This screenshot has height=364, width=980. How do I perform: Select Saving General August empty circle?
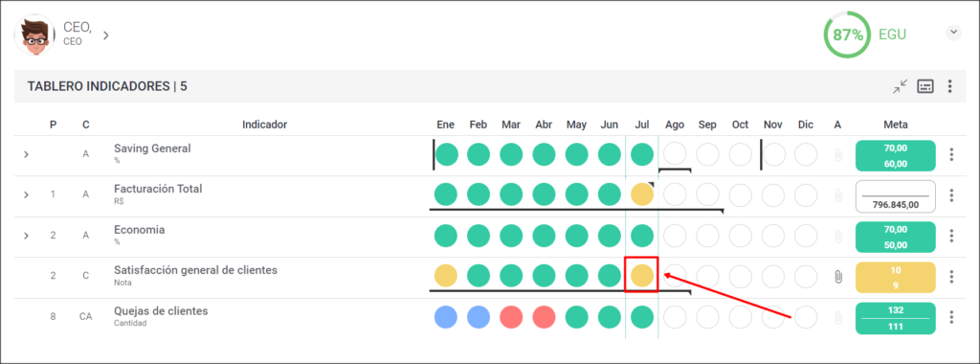coord(675,154)
